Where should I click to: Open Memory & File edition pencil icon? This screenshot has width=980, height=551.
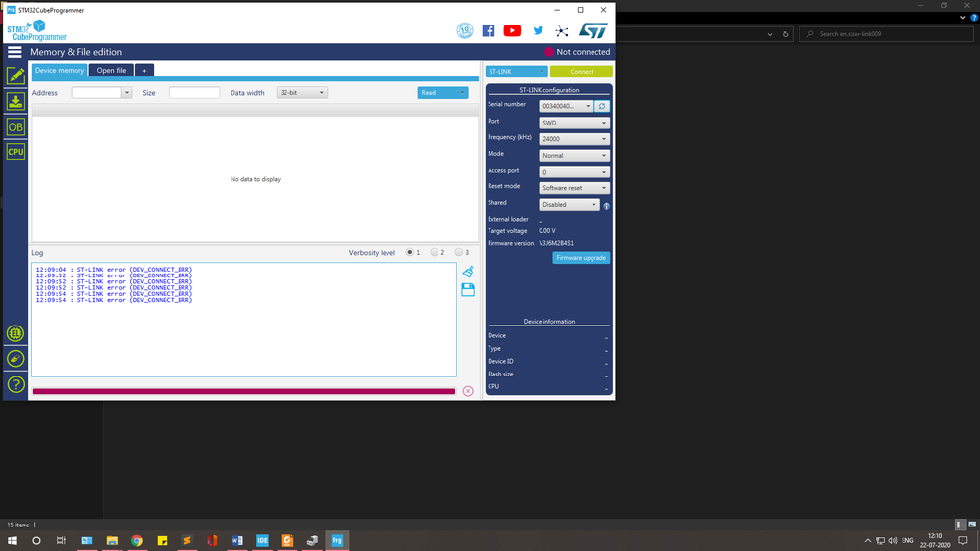[15, 75]
